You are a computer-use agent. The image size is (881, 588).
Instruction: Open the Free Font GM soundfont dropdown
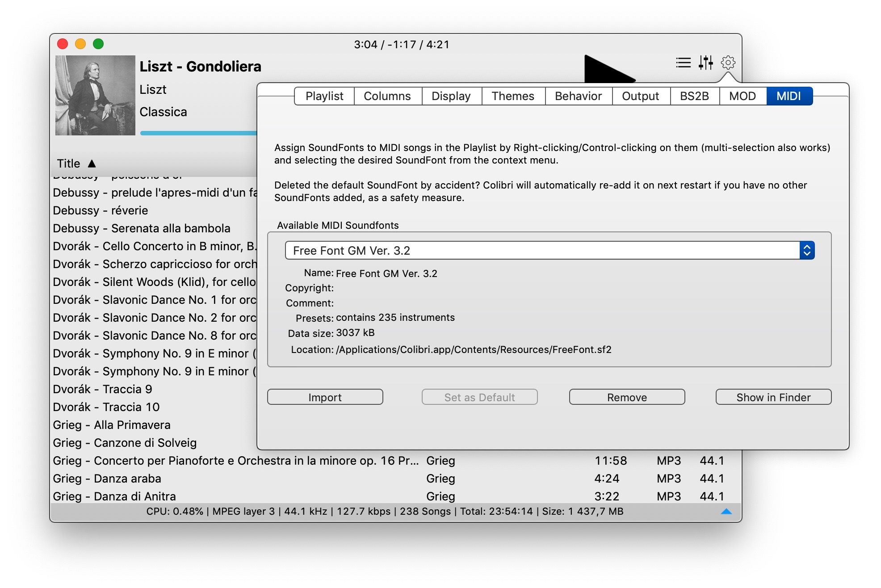(x=807, y=251)
